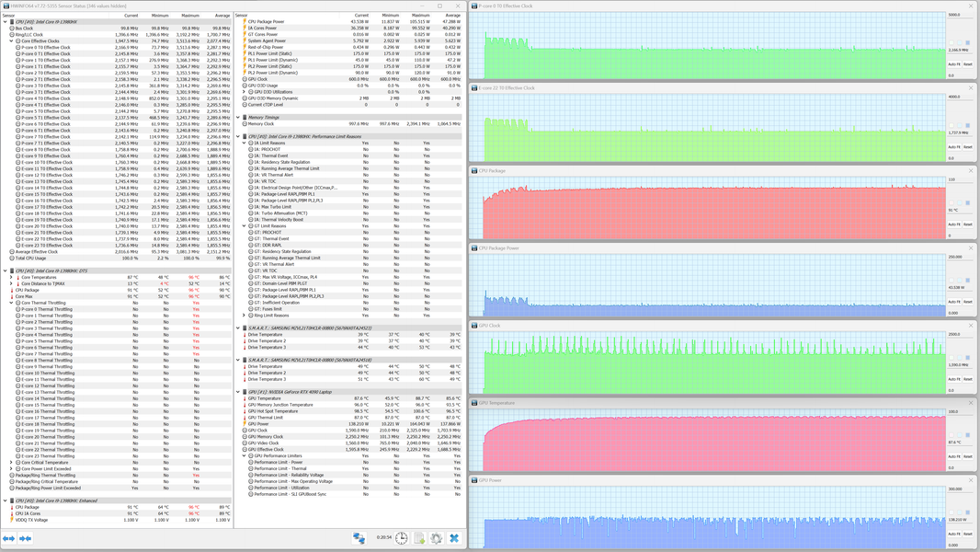This screenshot has width=980, height=552.
Task: Click the icon in GPU Clock graph title
Action: tap(474, 326)
